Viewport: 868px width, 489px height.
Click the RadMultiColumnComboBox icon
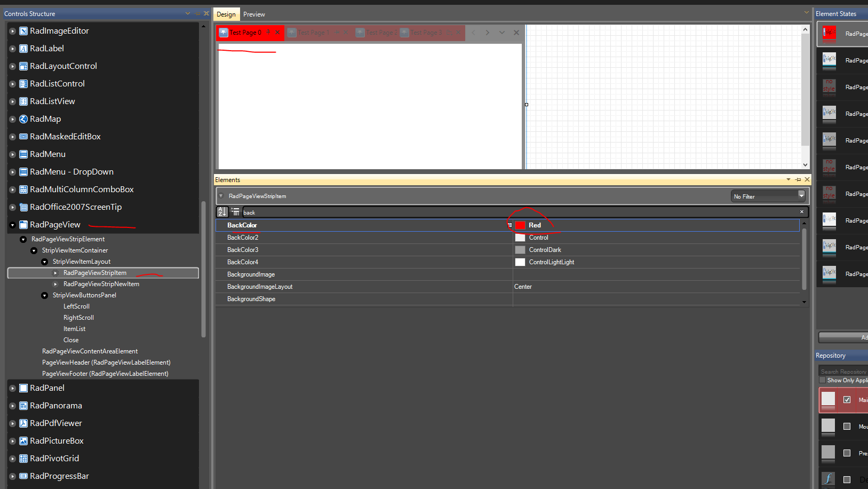pos(23,190)
